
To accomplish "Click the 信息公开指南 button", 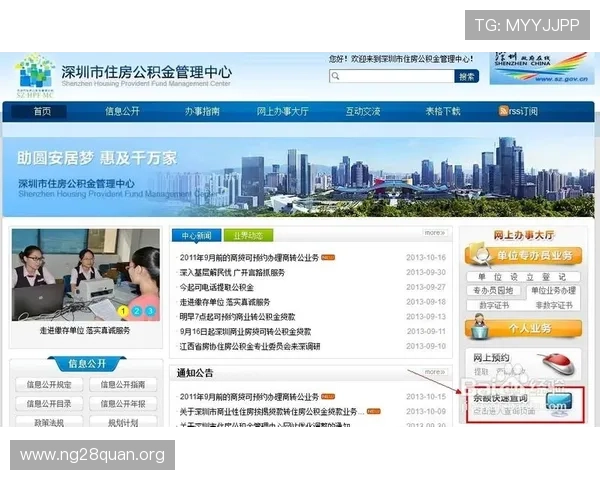I will 123,385.
